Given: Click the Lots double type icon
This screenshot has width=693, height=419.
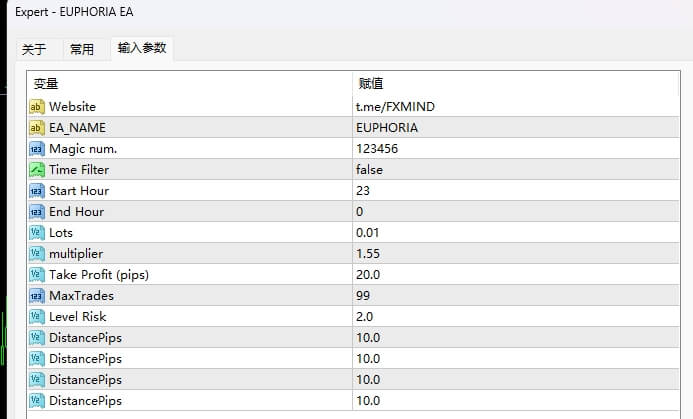Looking at the screenshot, I should [37, 233].
